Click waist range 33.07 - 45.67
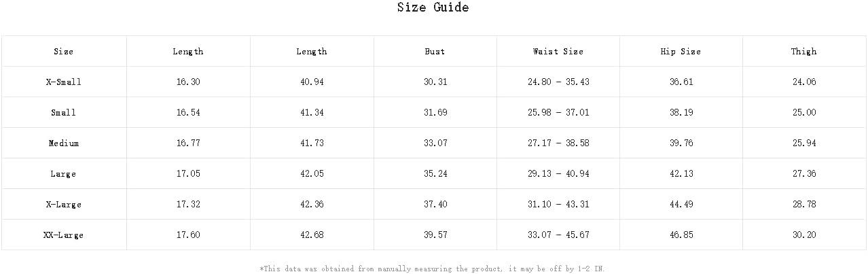This screenshot has width=868, height=274. pyautogui.click(x=558, y=235)
